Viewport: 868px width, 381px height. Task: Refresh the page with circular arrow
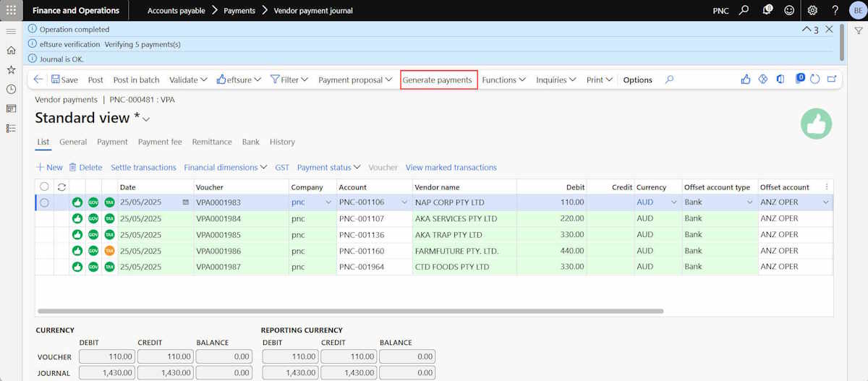tap(814, 80)
